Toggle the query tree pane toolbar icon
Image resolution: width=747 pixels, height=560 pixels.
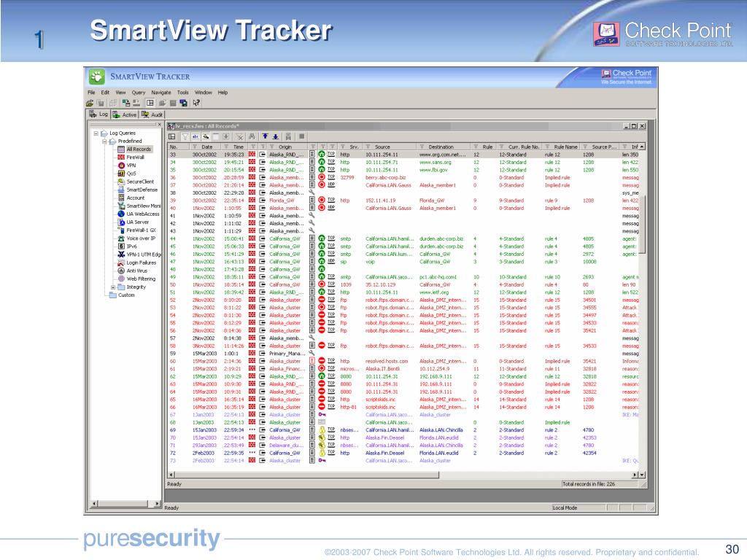[x=150, y=103]
